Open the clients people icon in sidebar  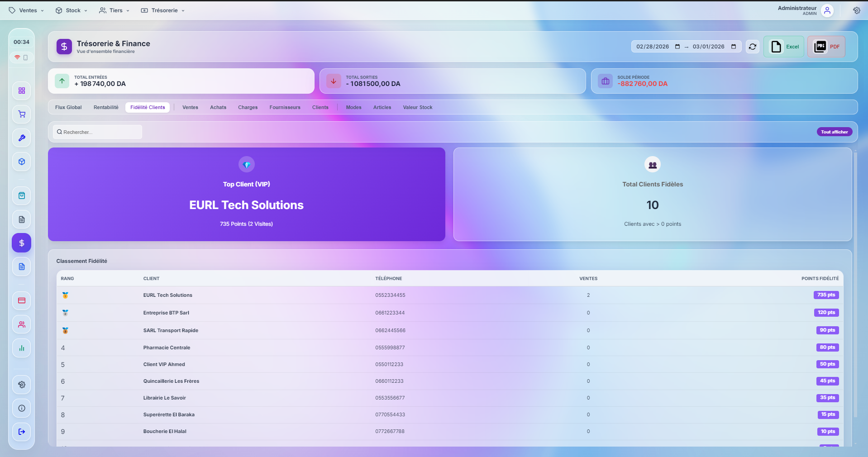[x=21, y=324]
